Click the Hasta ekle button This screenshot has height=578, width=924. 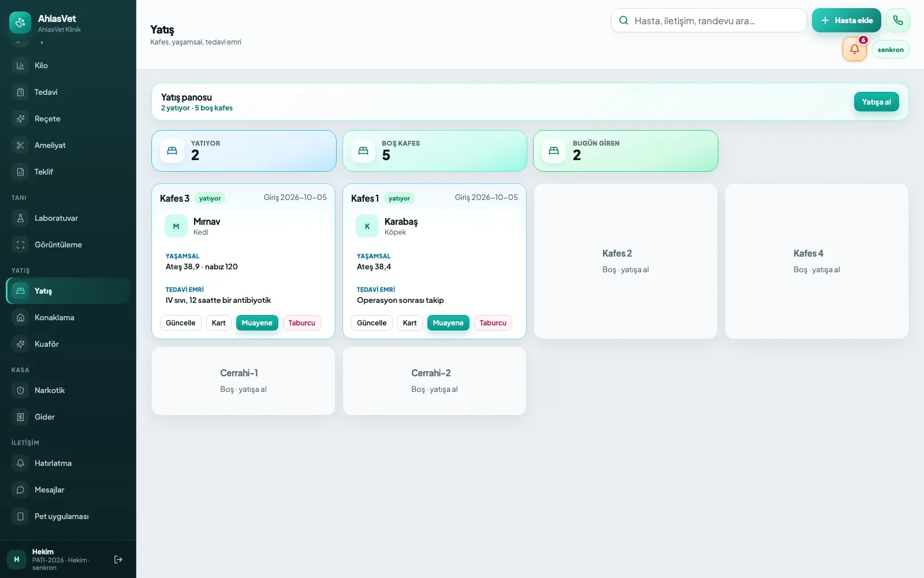pos(847,20)
